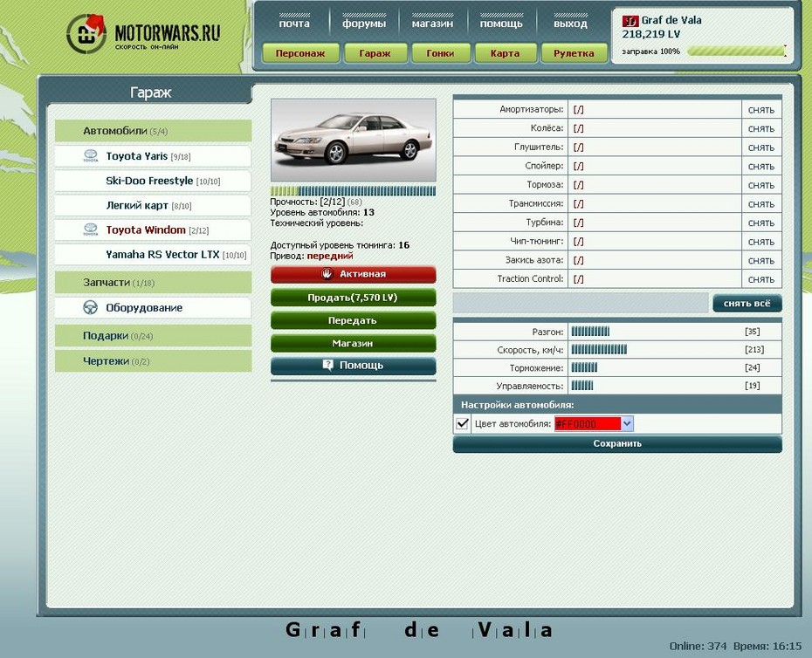The height and width of the screenshot is (658, 812).
Task: Expand the Автомобили (5/4) section
Action: pos(154,130)
